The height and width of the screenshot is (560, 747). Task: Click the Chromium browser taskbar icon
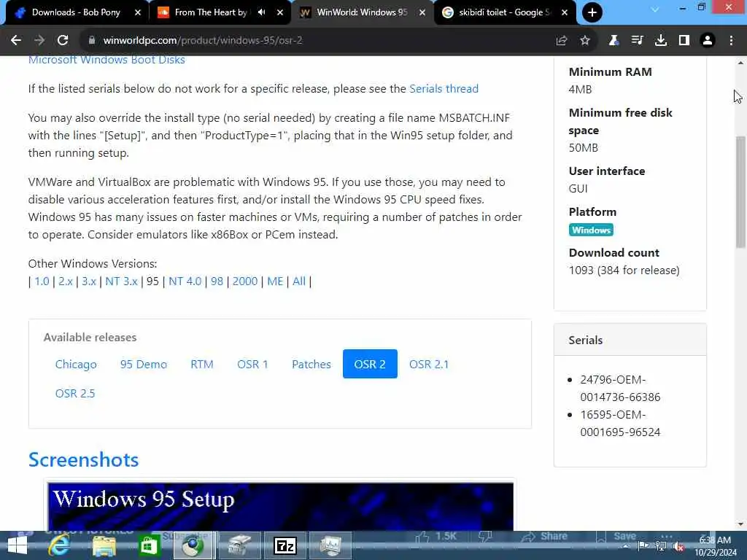[193, 545]
